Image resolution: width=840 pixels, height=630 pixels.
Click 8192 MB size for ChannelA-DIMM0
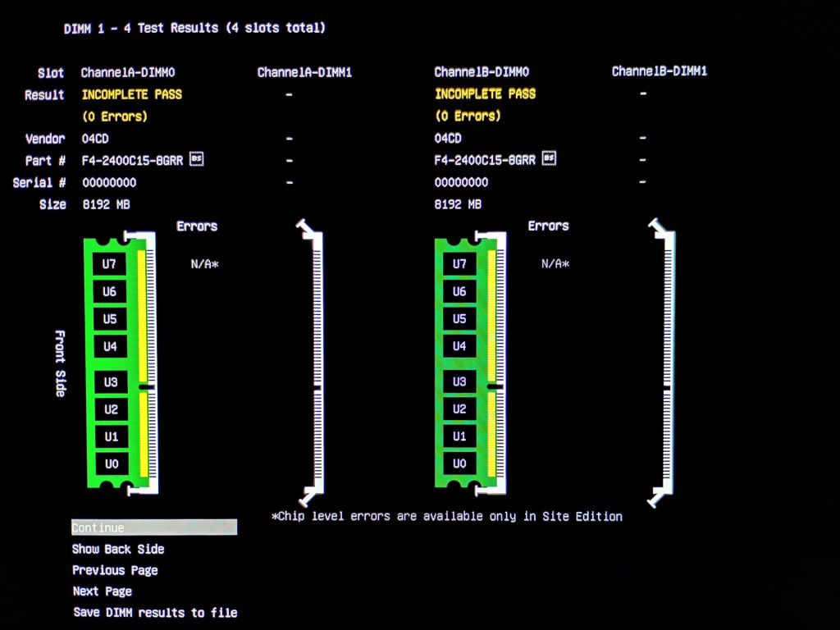(x=106, y=204)
